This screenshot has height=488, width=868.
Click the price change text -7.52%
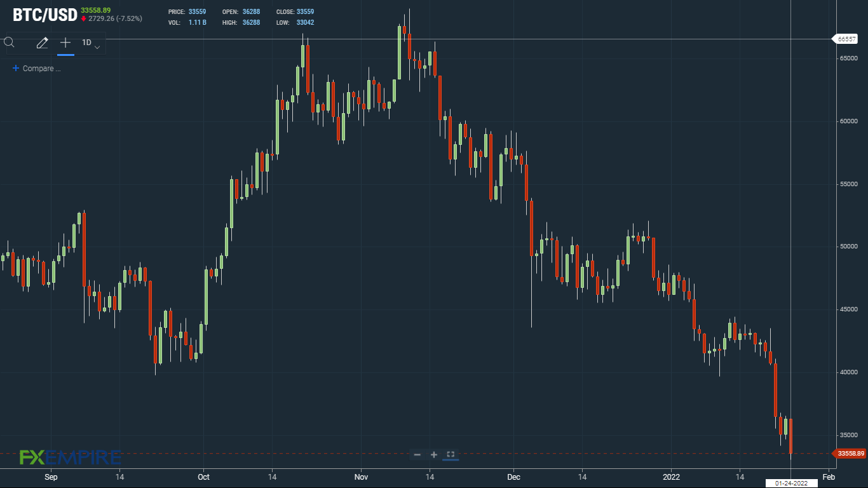pyautogui.click(x=129, y=19)
